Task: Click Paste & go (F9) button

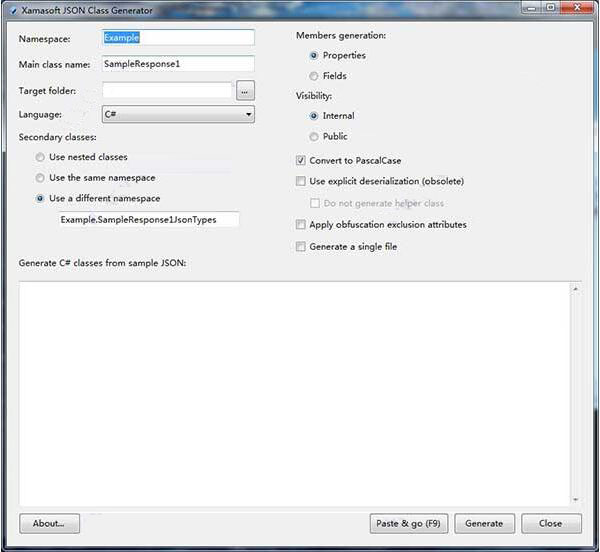Action: point(409,523)
